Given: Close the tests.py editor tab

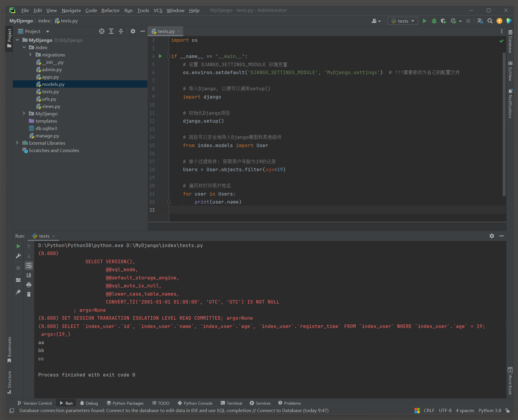Looking at the screenshot, I should 179,31.
